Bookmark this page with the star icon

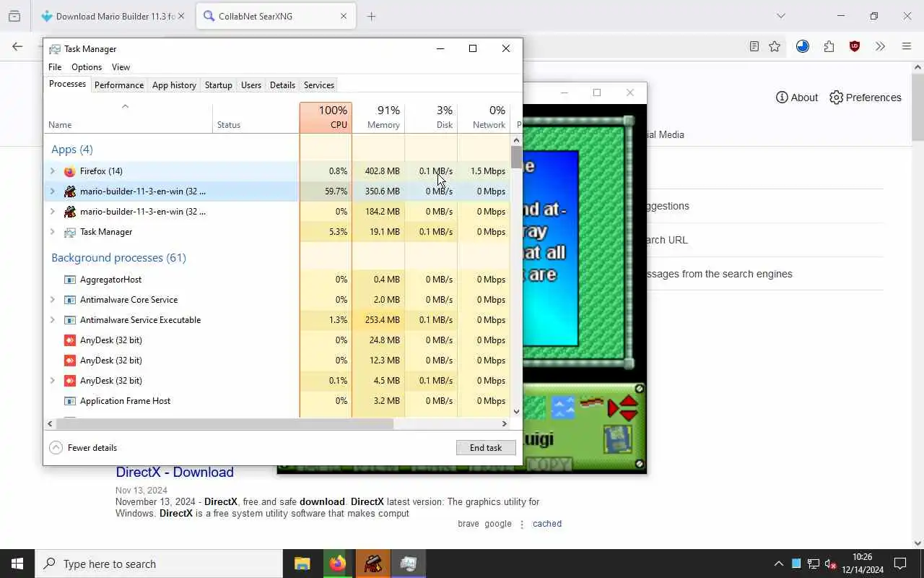pos(775,46)
